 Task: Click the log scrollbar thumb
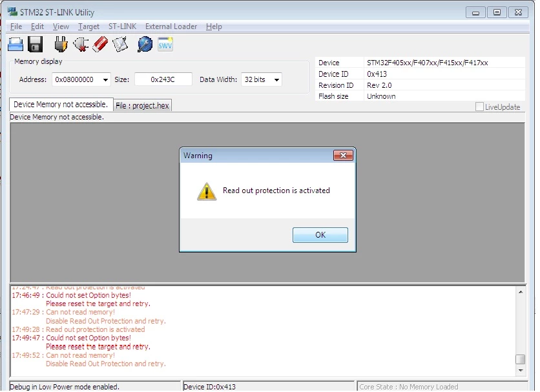tap(521, 359)
